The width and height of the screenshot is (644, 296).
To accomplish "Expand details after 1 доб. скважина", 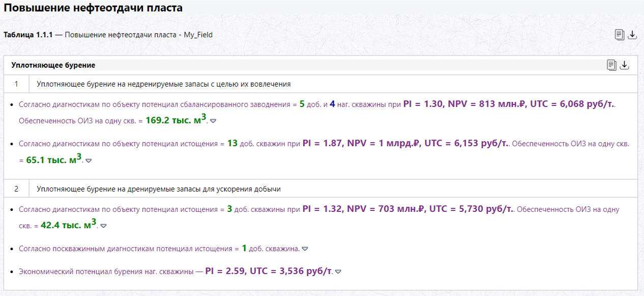I will pos(305,249).
